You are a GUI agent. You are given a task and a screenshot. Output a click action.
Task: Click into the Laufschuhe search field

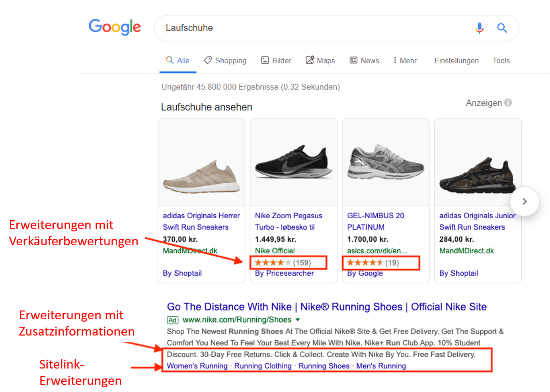(310, 28)
